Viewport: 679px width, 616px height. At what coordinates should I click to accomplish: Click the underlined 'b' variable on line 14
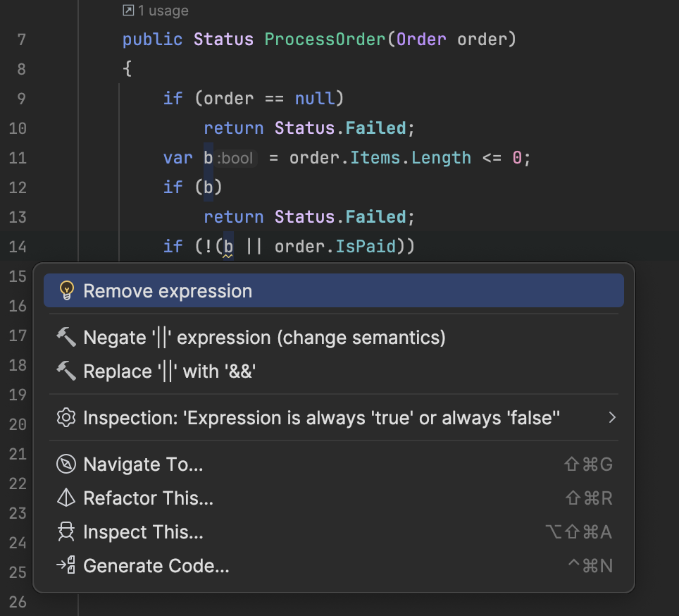click(x=228, y=247)
